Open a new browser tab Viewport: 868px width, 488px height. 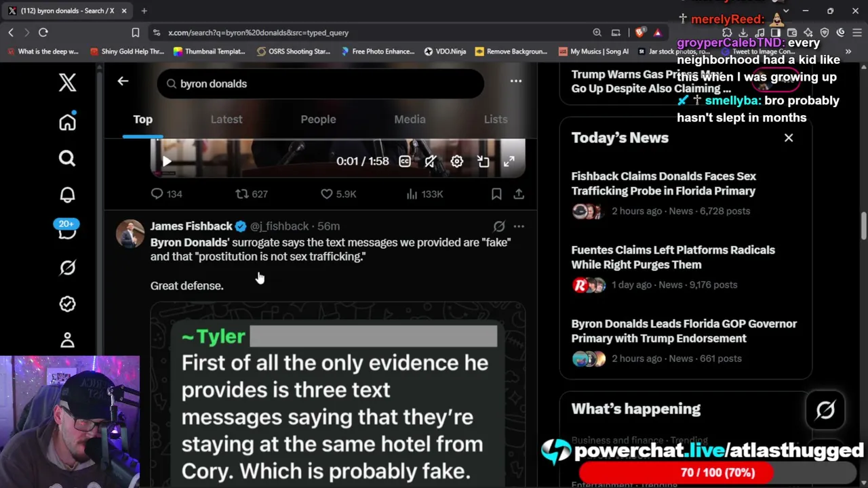(144, 11)
